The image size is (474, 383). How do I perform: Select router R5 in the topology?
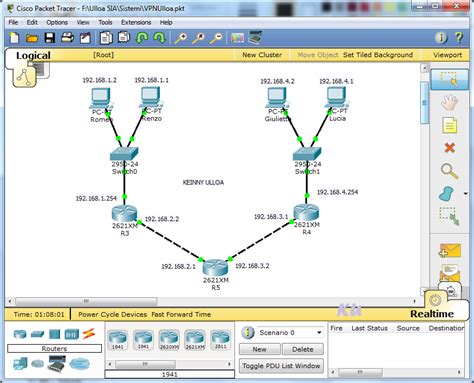pyautogui.click(x=215, y=268)
